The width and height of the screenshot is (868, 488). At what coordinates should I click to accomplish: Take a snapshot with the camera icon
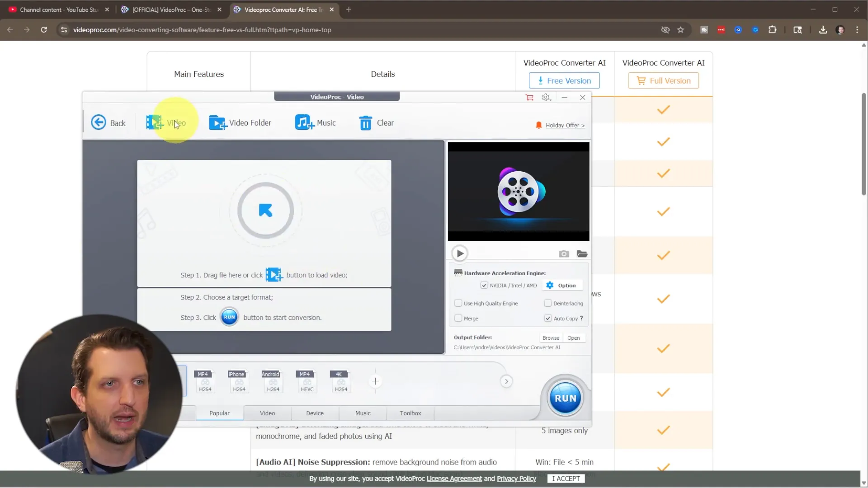564,254
